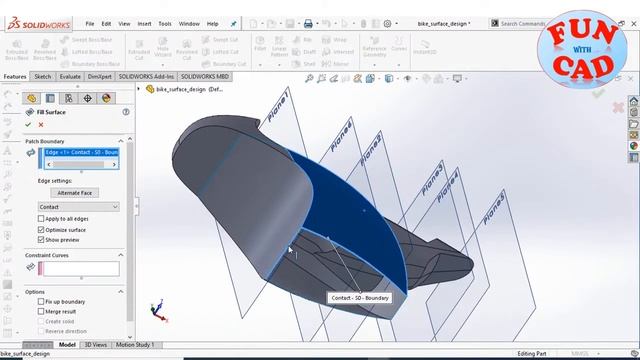This screenshot has height=360, width=640.
Task: Open the File menu
Action: pos(90,24)
